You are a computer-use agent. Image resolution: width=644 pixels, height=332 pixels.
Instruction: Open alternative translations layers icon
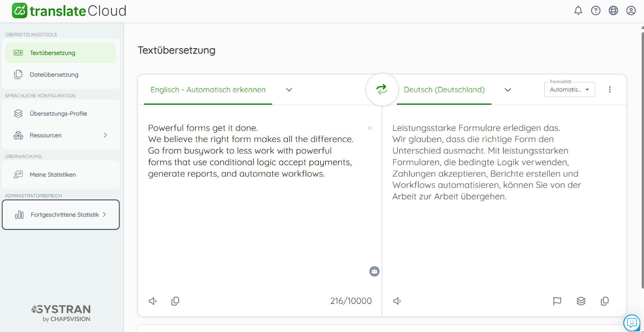pyautogui.click(x=581, y=301)
